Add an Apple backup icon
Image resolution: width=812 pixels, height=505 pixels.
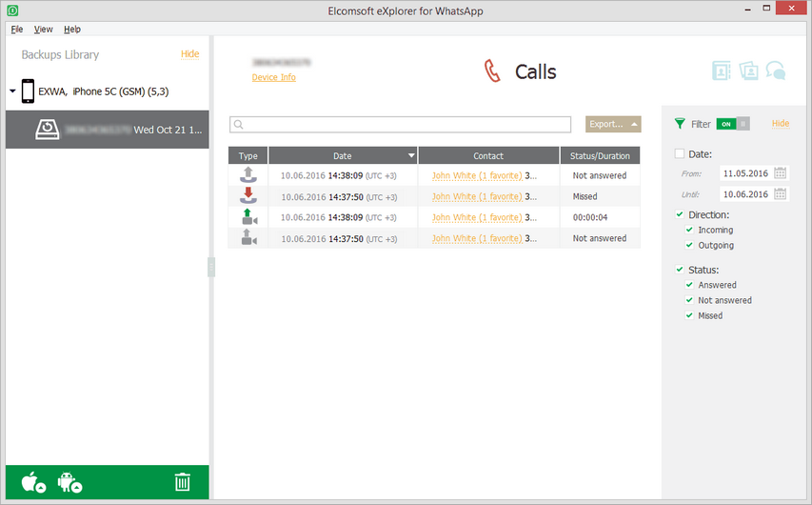pos(33,482)
